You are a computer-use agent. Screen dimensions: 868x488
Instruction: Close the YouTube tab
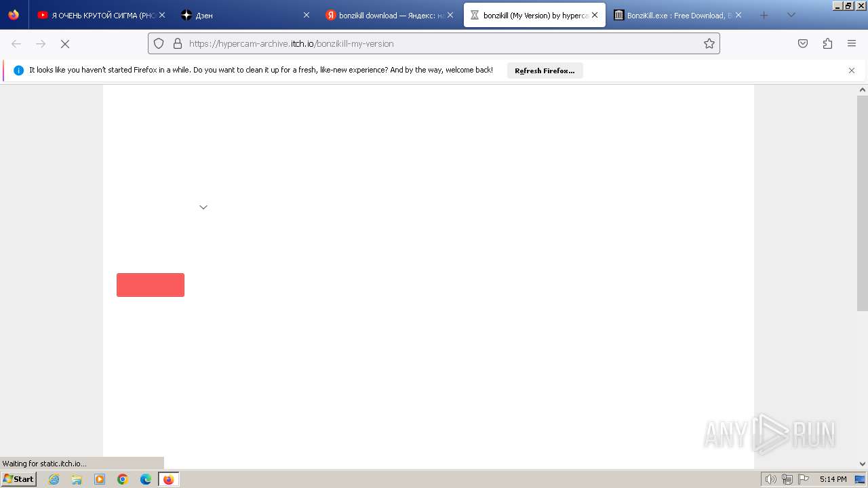tap(162, 15)
